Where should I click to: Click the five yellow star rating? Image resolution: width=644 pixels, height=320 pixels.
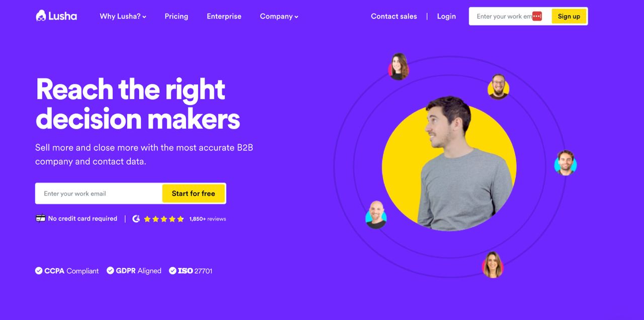(164, 219)
